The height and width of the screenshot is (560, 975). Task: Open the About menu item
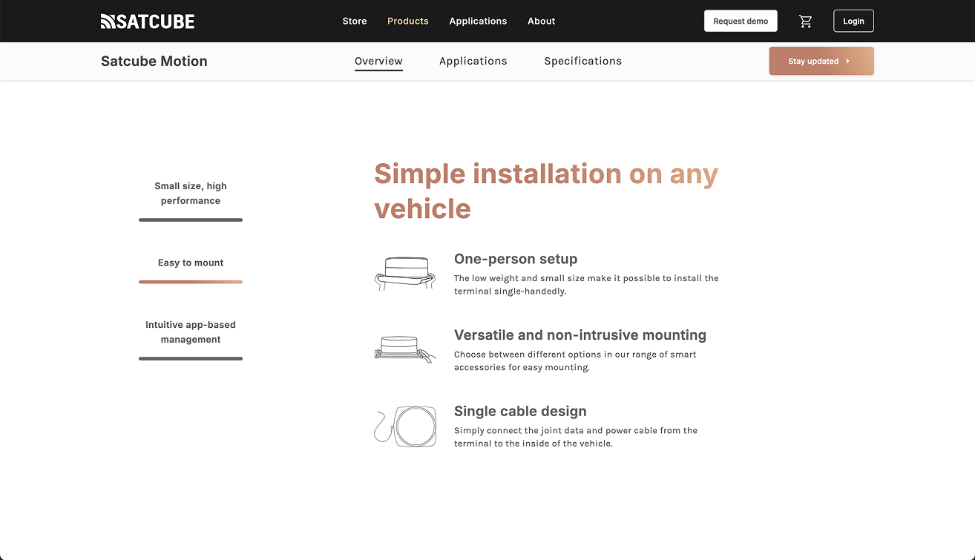click(x=542, y=21)
